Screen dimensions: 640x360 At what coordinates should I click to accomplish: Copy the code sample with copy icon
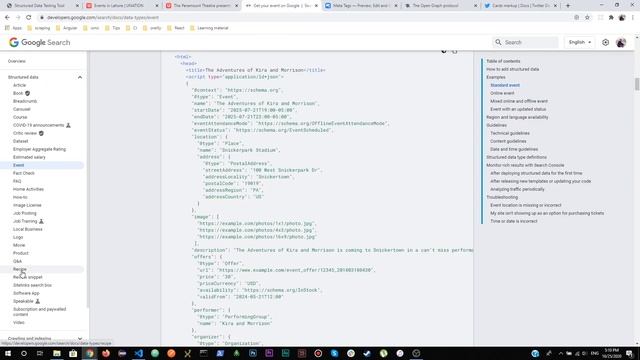(454, 51)
